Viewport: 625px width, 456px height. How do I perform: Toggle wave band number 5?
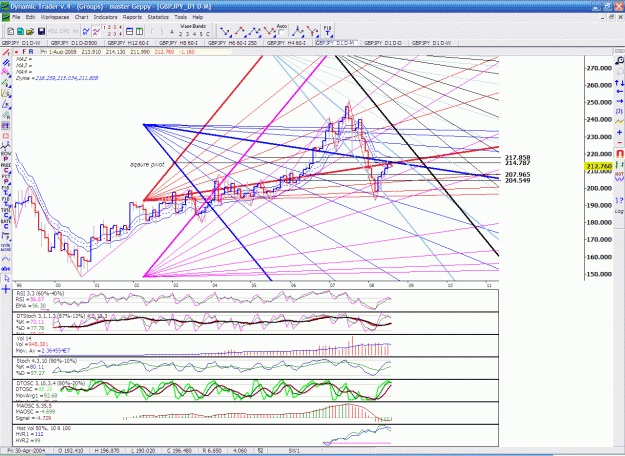pyautogui.click(x=201, y=34)
